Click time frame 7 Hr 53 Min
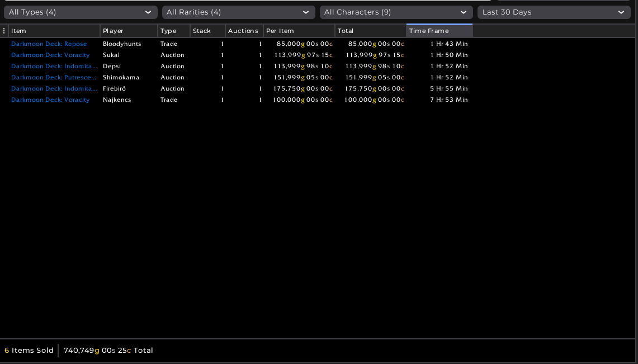 pos(449,100)
